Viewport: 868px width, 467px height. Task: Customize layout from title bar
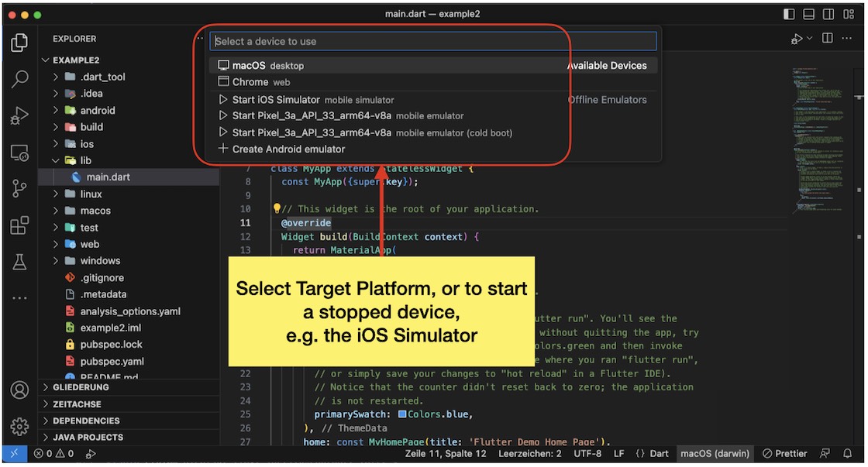click(849, 15)
